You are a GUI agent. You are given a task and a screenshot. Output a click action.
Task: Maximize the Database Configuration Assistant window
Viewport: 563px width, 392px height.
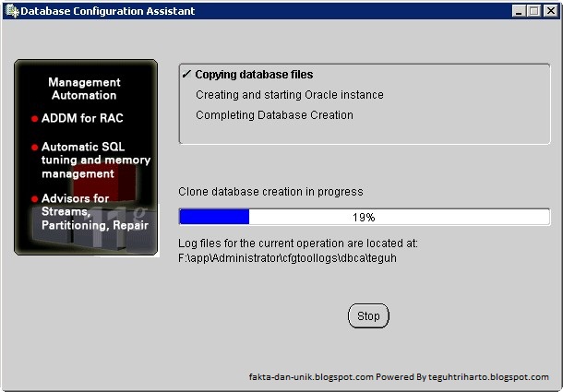(x=534, y=11)
